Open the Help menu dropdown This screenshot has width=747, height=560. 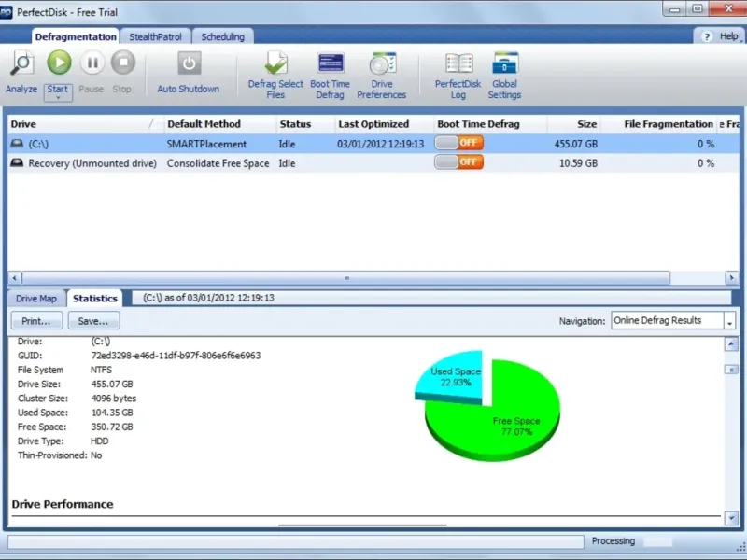point(730,36)
